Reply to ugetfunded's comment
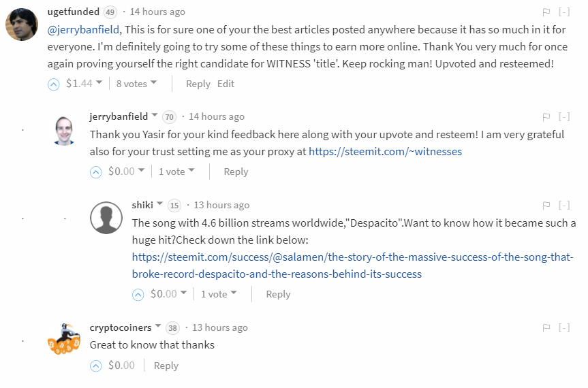 198,84
